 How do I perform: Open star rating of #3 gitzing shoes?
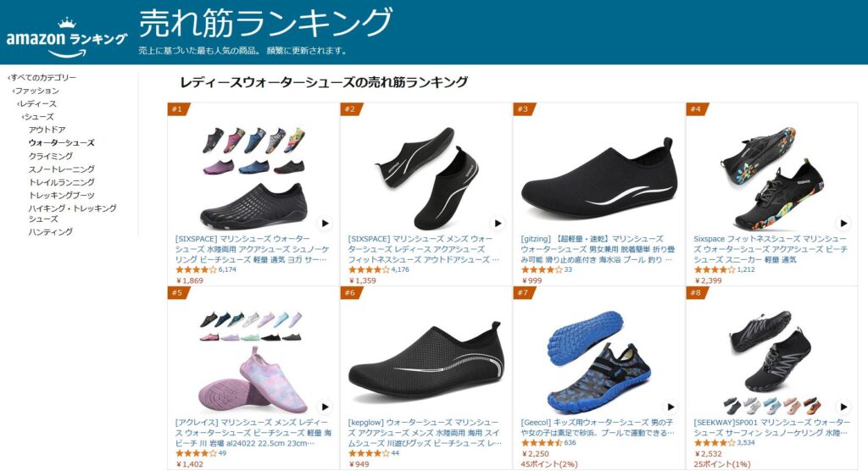click(x=542, y=269)
